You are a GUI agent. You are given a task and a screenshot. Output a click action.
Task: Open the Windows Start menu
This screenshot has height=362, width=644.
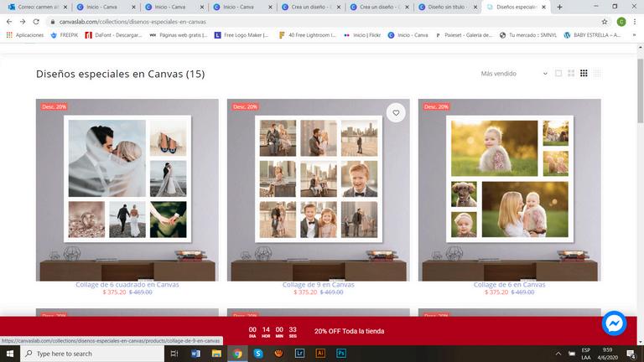click(x=10, y=354)
